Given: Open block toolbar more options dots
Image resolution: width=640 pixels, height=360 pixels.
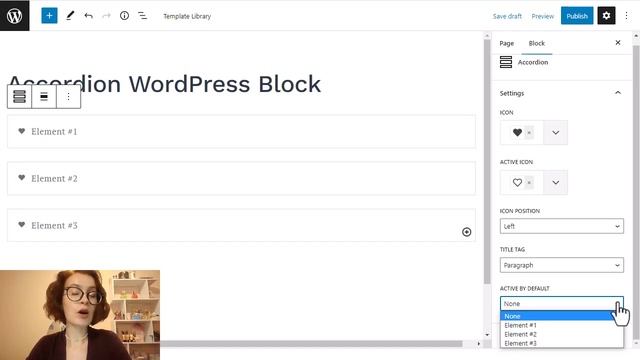Looking at the screenshot, I should [x=68, y=97].
